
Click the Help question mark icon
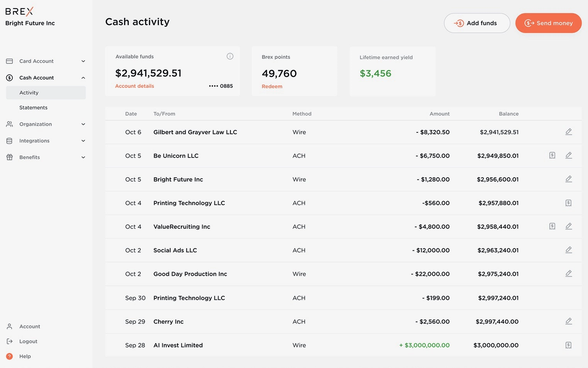[9, 356]
